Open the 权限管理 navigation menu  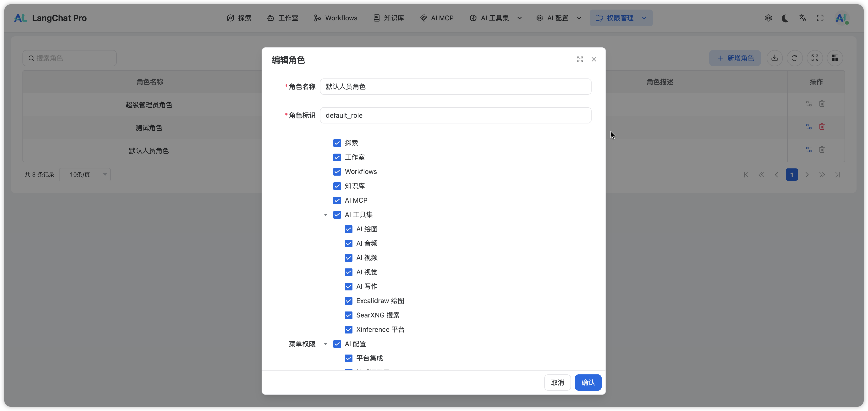click(x=621, y=18)
